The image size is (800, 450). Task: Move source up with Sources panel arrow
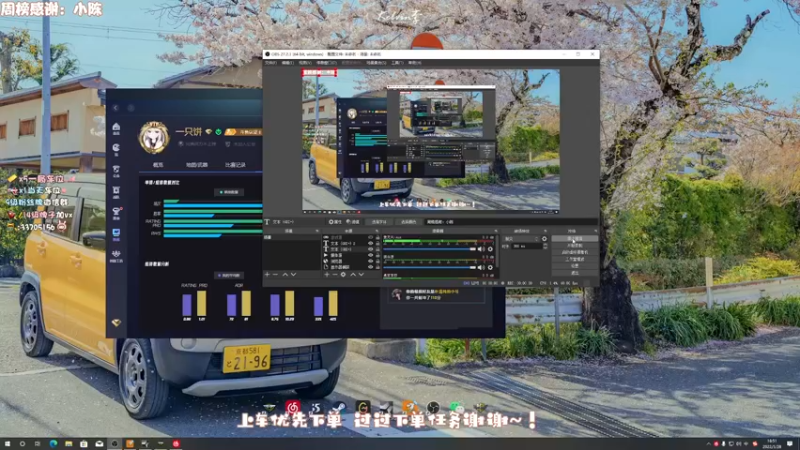pyautogui.click(x=353, y=274)
